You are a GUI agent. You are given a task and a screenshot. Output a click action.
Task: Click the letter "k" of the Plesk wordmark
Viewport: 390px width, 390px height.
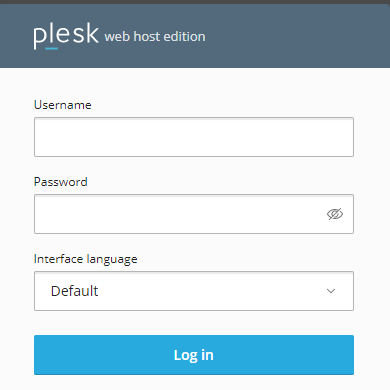coord(93,33)
